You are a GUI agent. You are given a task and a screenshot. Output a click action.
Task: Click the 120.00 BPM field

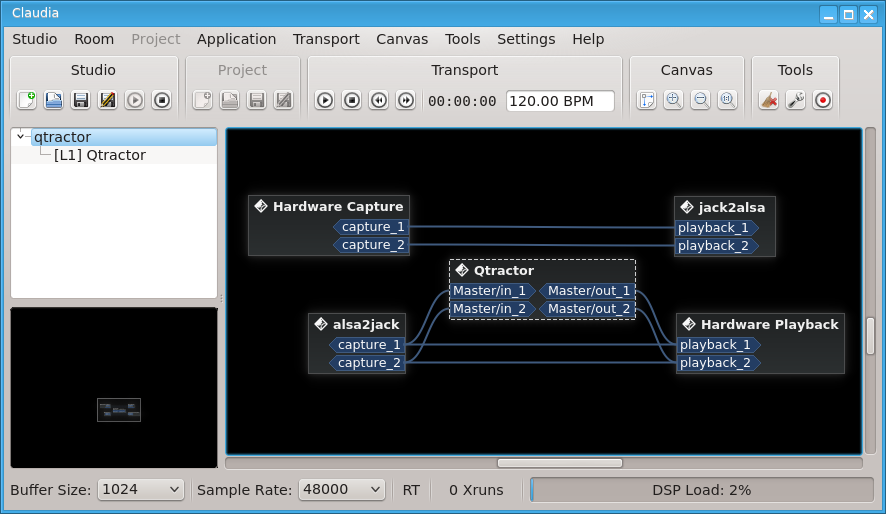tap(560, 101)
